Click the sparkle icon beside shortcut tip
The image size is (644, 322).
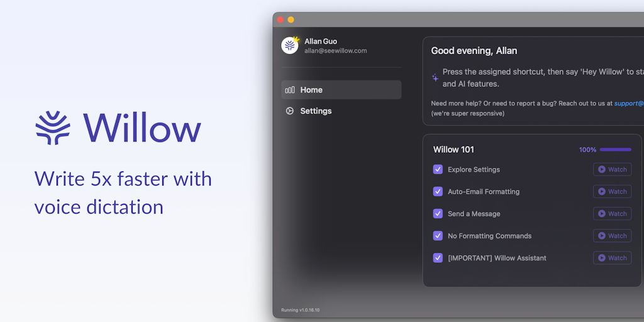pyautogui.click(x=435, y=77)
